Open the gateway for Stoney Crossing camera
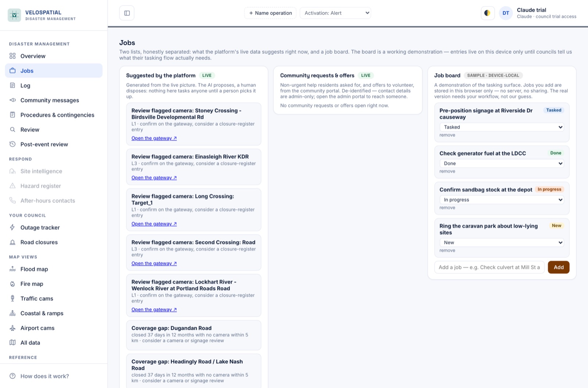 point(154,138)
